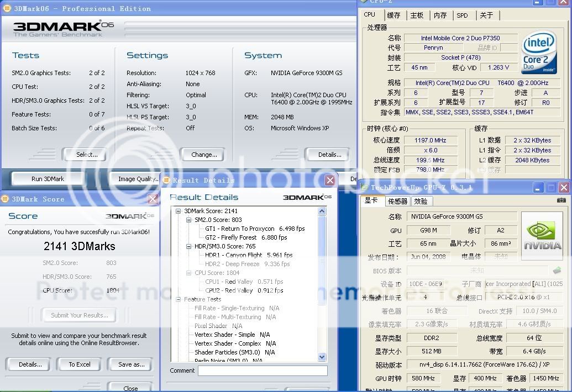Select the 显卡 tab in GPU-Z
Viewport: 572px width, 392px height.
[x=371, y=200]
